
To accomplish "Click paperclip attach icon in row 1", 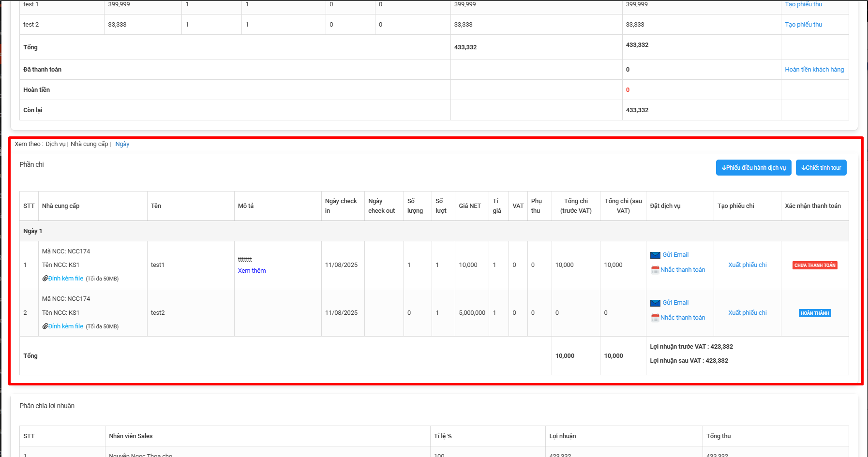I will click(45, 279).
